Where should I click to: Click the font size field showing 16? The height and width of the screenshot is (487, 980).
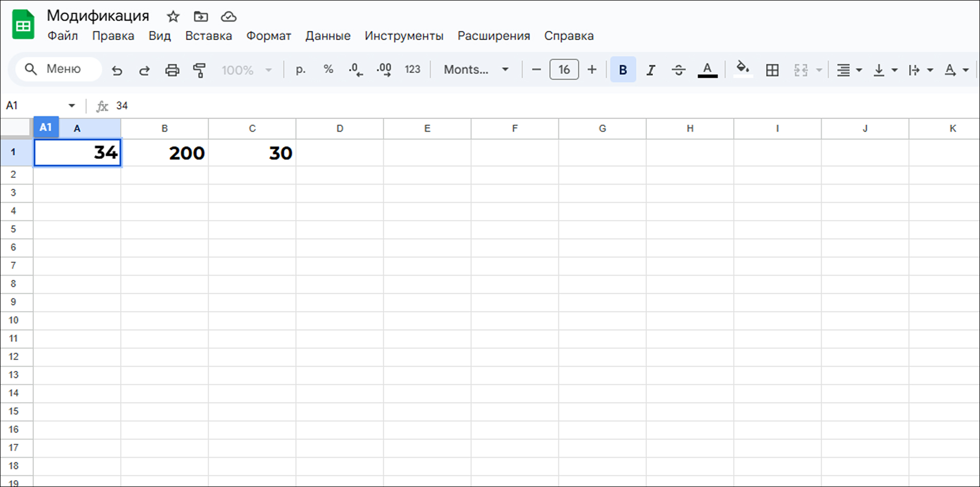point(564,69)
